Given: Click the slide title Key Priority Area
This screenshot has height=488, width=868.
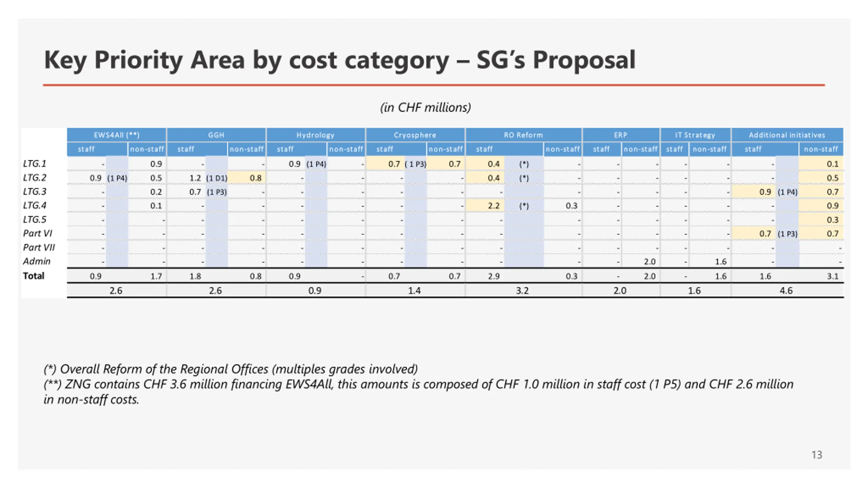Looking at the screenshot, I should coord(339,60).
